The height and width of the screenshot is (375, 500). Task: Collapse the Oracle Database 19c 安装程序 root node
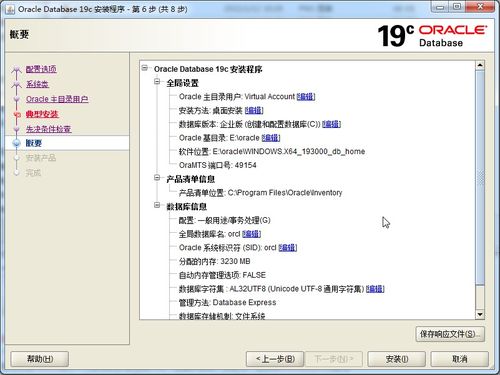click(x=145, y=68)
